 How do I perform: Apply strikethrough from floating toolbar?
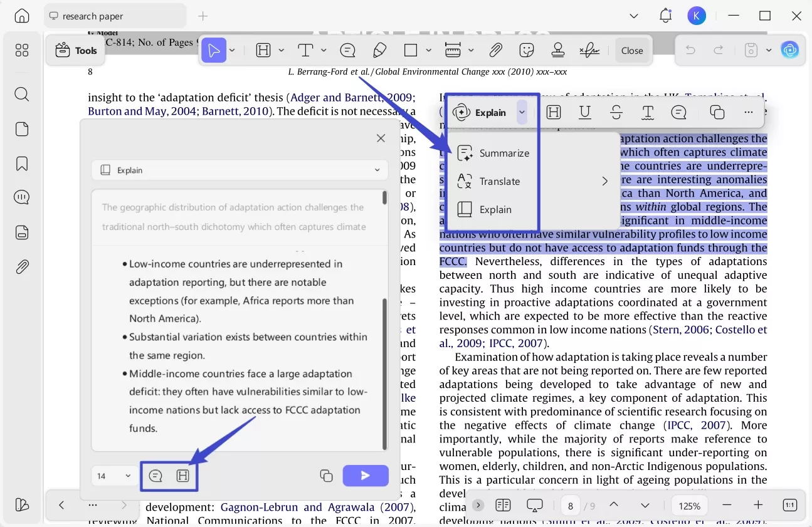(616, 112)
